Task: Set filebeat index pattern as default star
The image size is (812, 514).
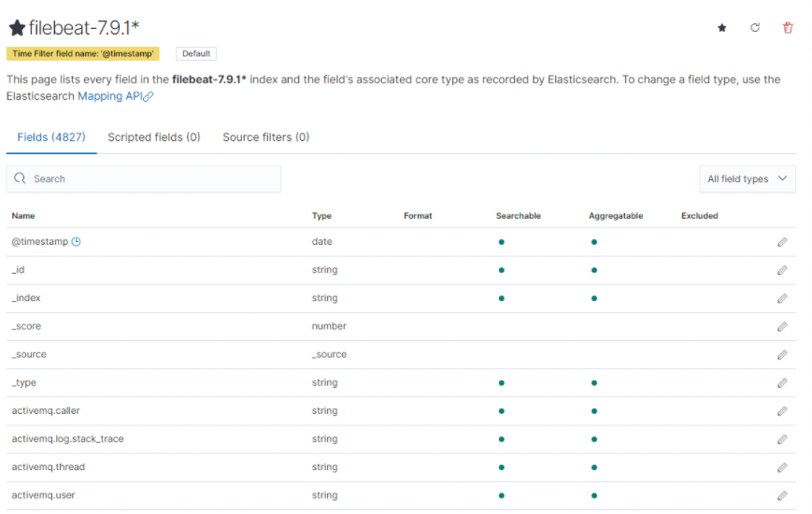Action: [x=722, y=28]
